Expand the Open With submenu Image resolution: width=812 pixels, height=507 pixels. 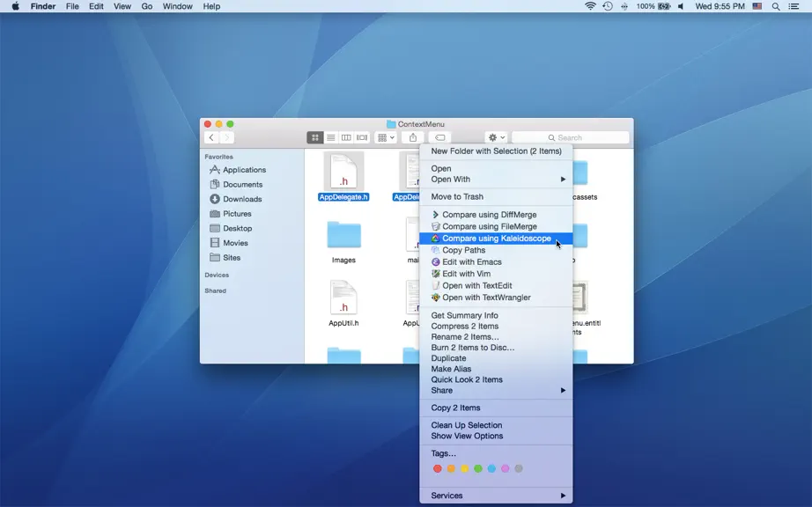[496, 179]
